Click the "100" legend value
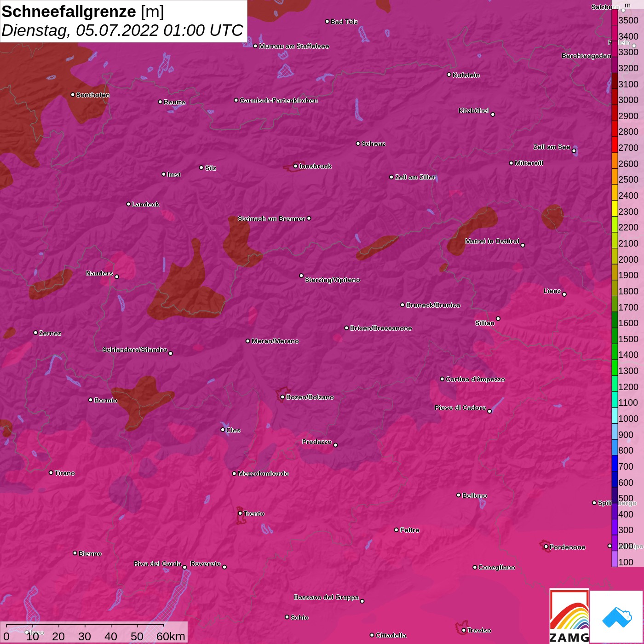Image resolution: width=644 pixels, height=644 pixels. click(x=626, y=562)
